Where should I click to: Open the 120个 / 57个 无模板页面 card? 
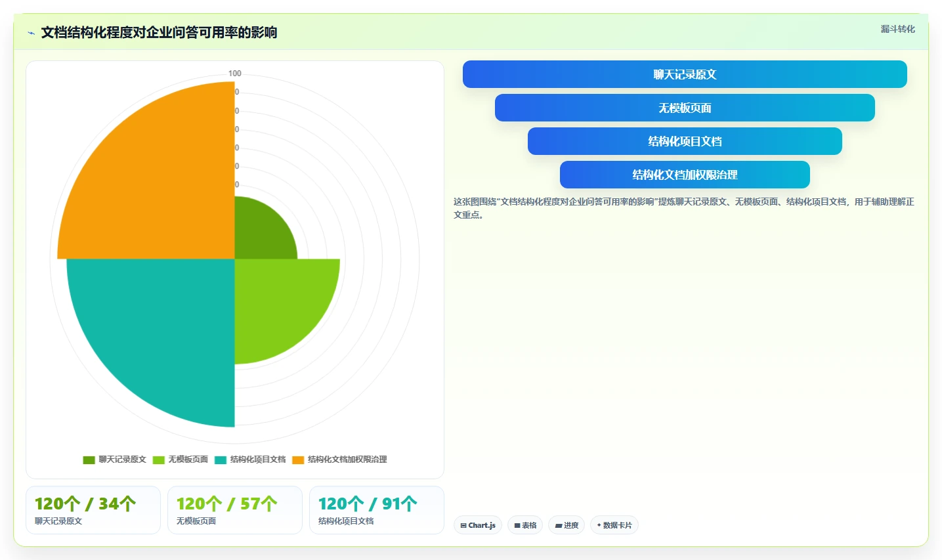click(x=235, y=510)
